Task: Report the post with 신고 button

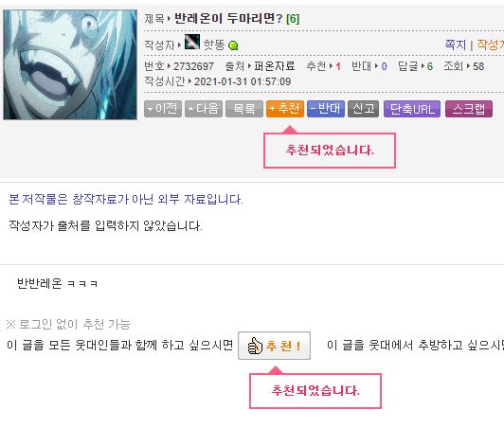Action: tap(363, 109)
